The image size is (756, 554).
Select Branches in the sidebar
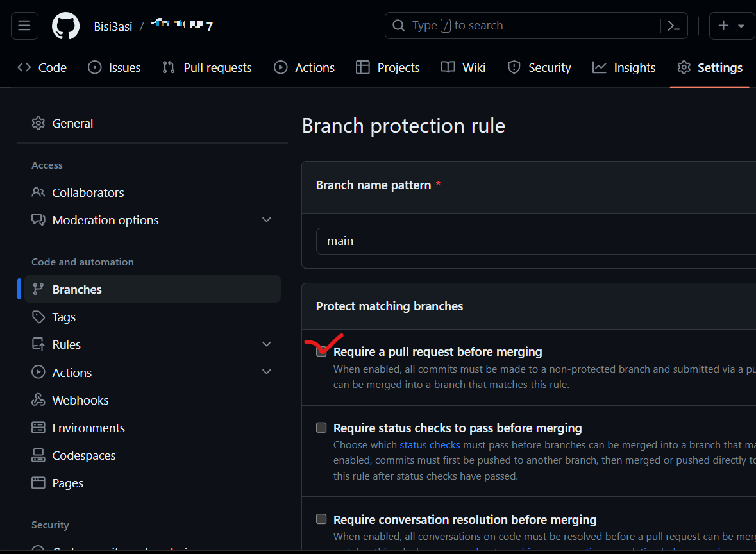[153, 289]
